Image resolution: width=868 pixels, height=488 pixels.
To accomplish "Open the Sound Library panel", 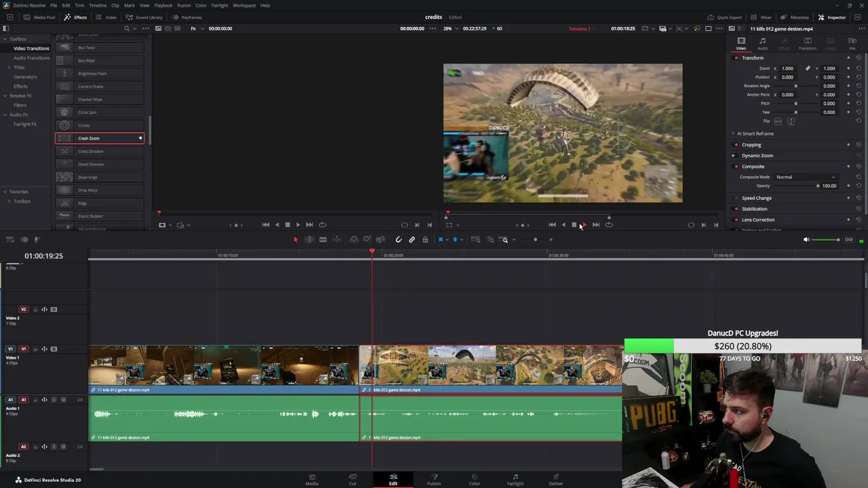I will pos(144,17).
